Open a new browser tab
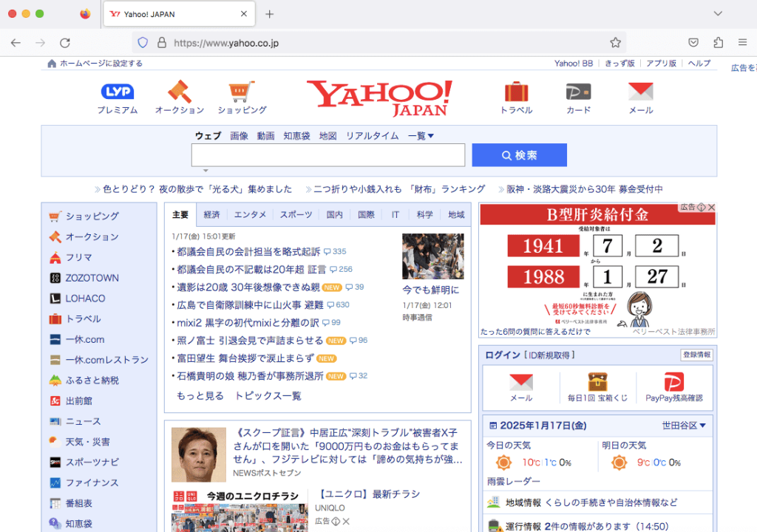The image size is (757, 532). coord(269,14)
